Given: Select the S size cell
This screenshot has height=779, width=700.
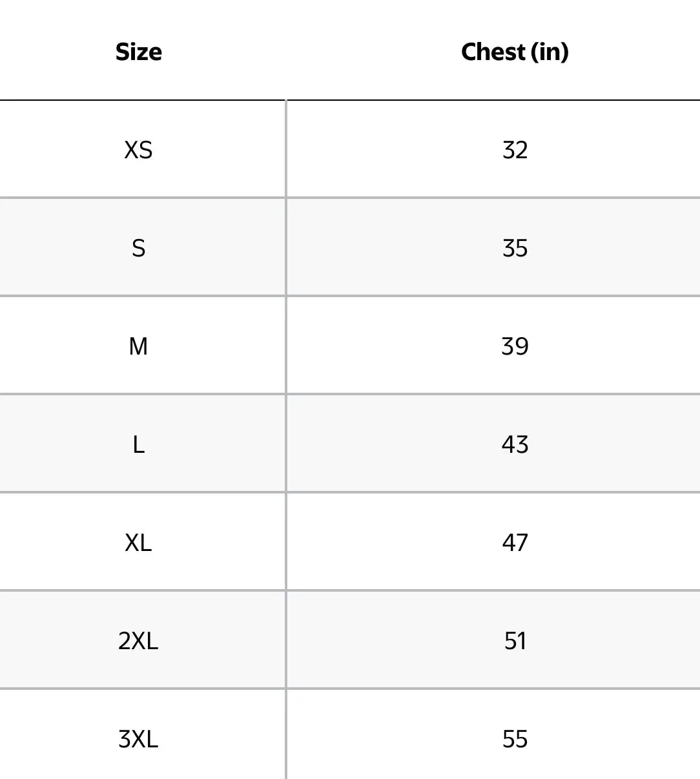Looking at the screenshot, I should (138, 248).
